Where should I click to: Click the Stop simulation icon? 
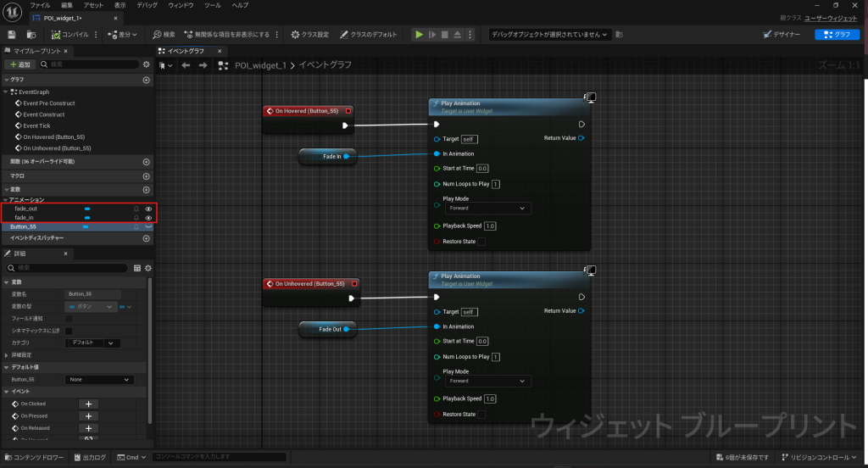click(x=445, y=35)
